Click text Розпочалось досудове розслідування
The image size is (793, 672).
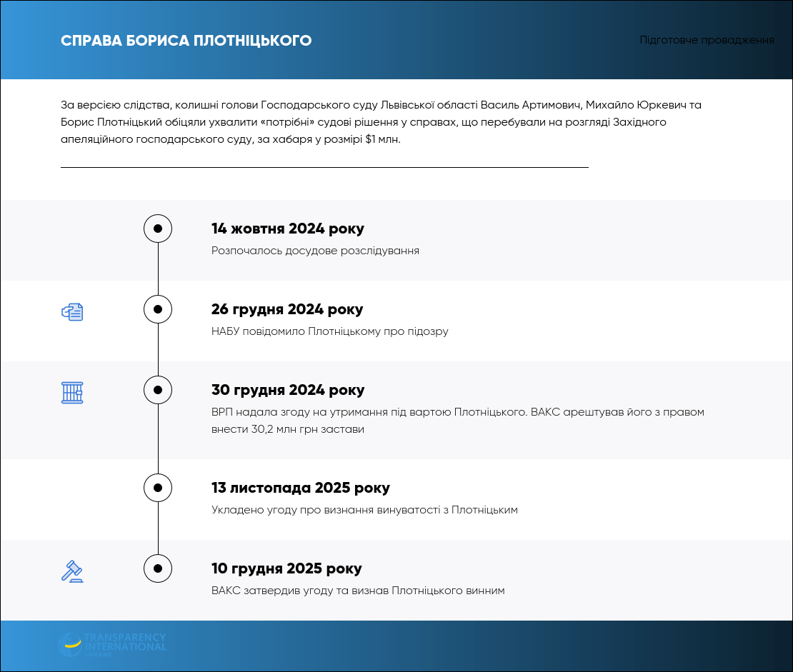pos(315,251)
